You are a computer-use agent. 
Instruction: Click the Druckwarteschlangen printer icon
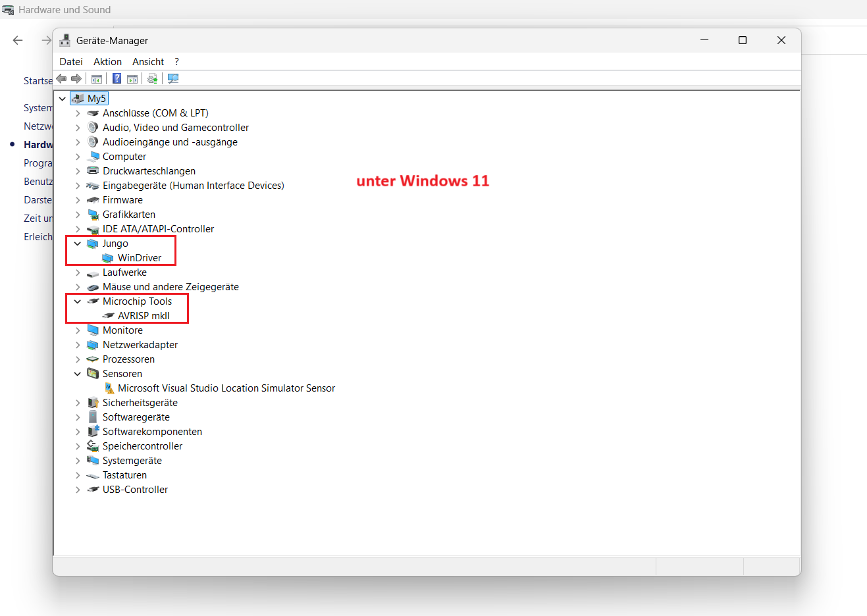pos(93,171)
